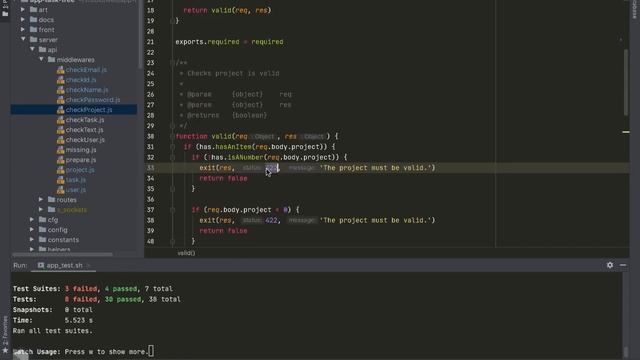Click 'exports.required' on line 21

click(x=207, y=42)
